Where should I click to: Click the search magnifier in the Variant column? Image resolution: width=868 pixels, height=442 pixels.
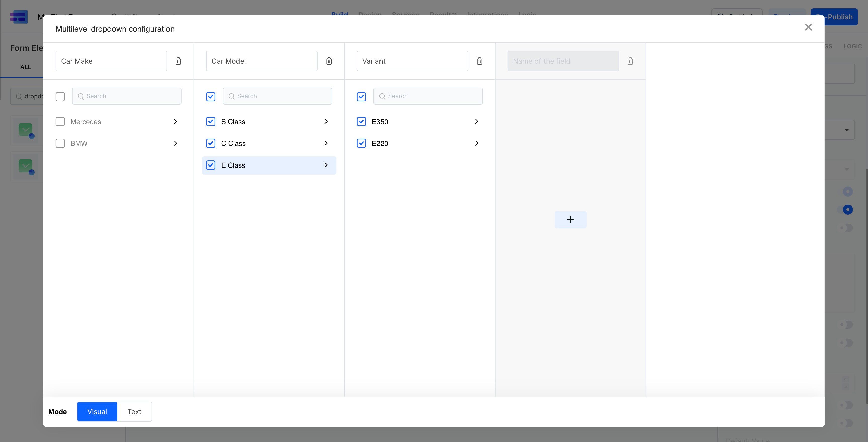[x=383, y=96]
